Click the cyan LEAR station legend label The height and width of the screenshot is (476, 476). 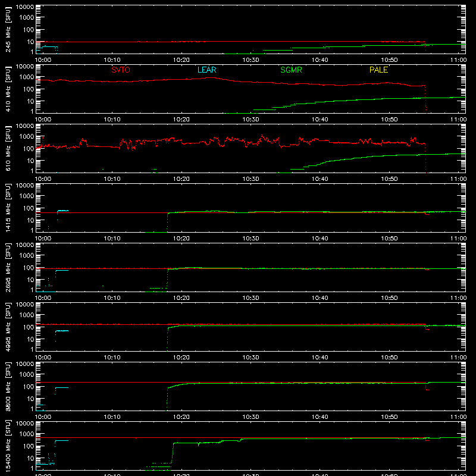(x=206, y=70)
